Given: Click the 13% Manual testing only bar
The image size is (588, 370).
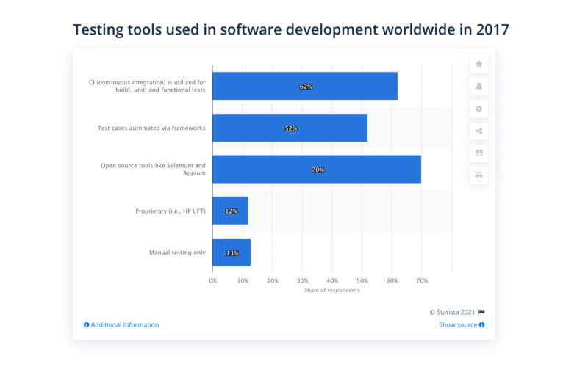Looking at the screenshot, I should (232, 253).
